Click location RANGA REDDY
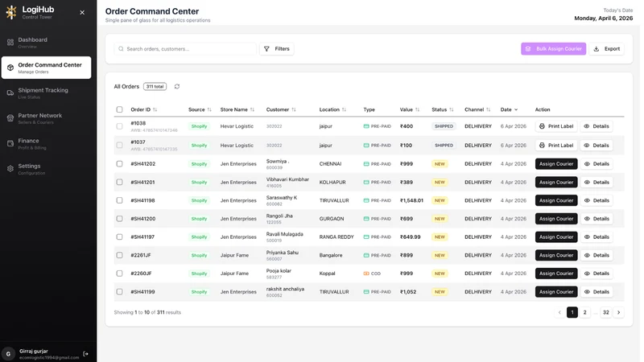Image resolution: width=644 pixels, height=362 pixels. pyautogui.click(x=336, y=237)
